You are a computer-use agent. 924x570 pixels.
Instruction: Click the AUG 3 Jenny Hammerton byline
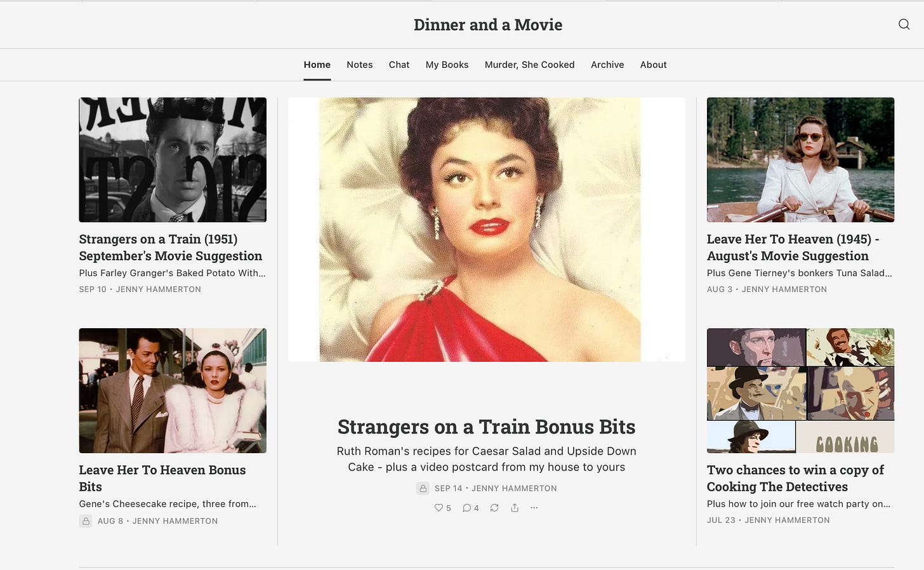pos(767,289)
